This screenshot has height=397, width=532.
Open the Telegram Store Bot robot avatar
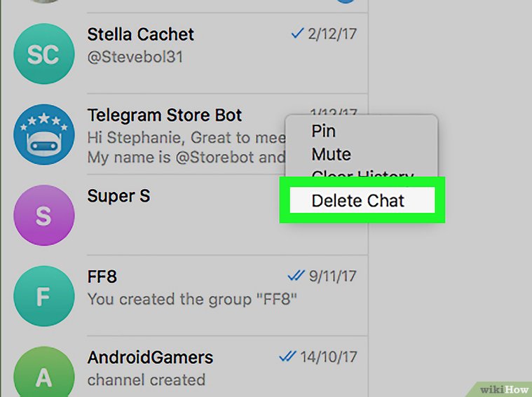pos(43,134)
